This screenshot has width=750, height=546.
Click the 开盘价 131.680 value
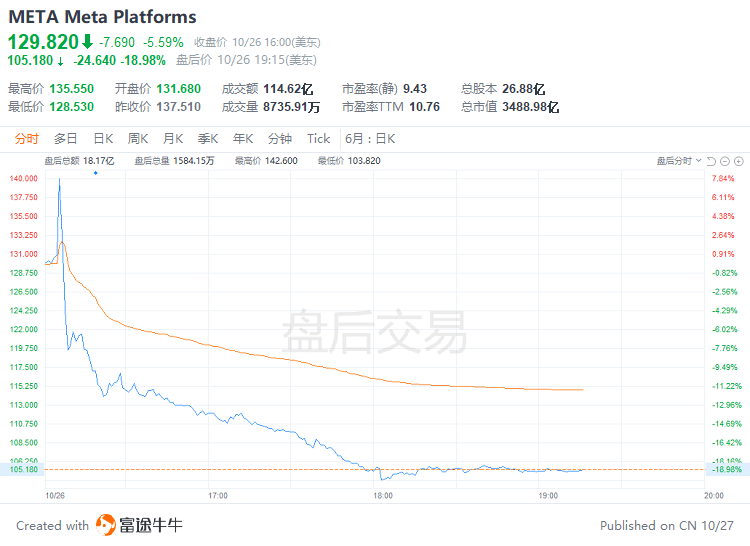tap(178, 89)
